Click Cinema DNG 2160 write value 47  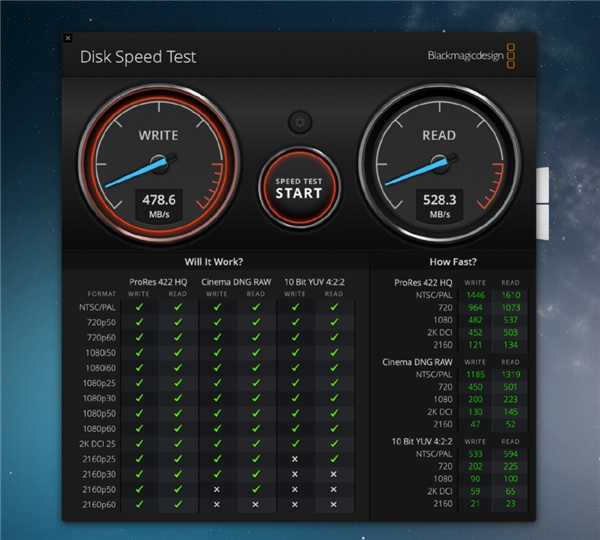475,424
